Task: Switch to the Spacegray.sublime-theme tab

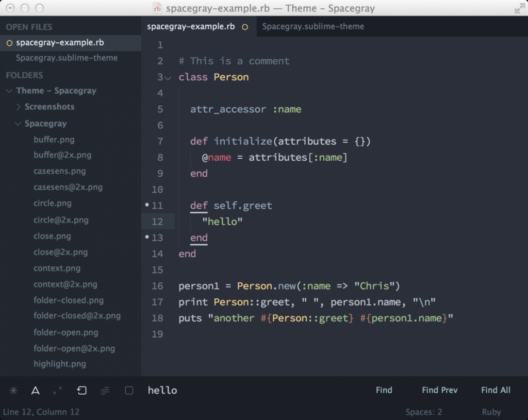Action: (x=313, y=26)
